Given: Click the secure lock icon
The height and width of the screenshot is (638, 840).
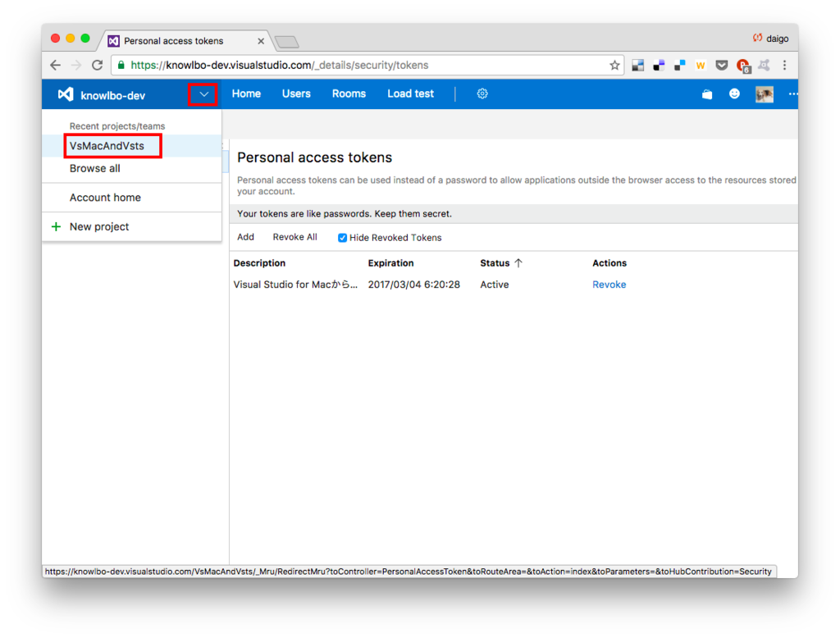Looking at the screenshot, I should point(121,66).
